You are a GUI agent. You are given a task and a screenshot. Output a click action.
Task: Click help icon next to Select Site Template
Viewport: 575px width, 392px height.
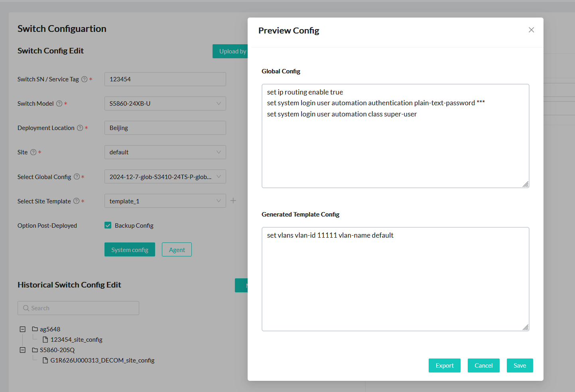click(x=76, y=201)
